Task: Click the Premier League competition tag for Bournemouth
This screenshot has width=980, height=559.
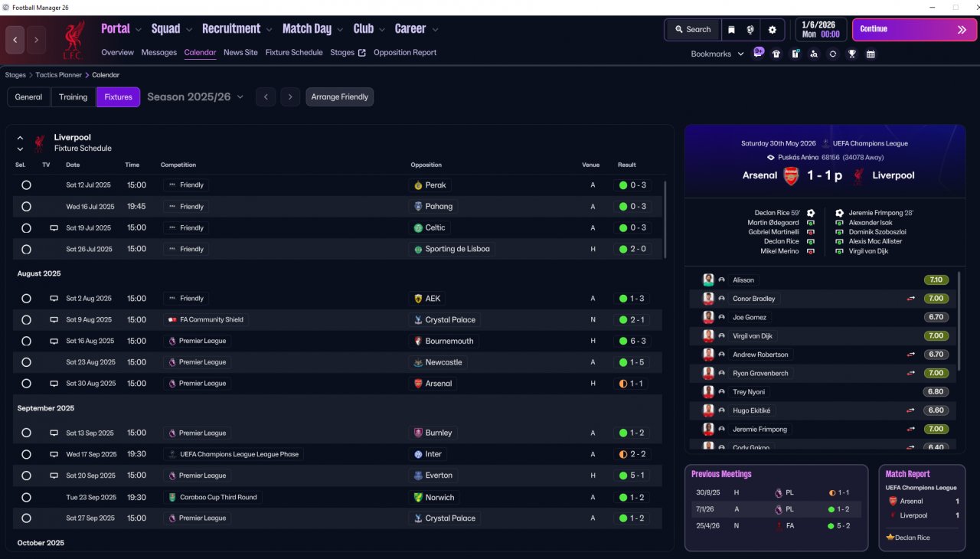Action: [x=198, y=342]
